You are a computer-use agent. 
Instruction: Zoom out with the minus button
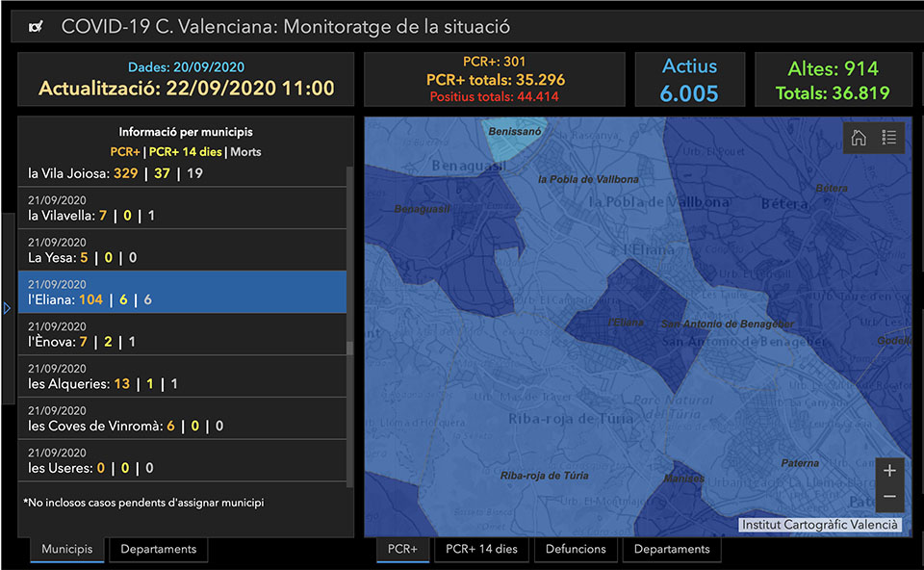[x=889, y=497]
